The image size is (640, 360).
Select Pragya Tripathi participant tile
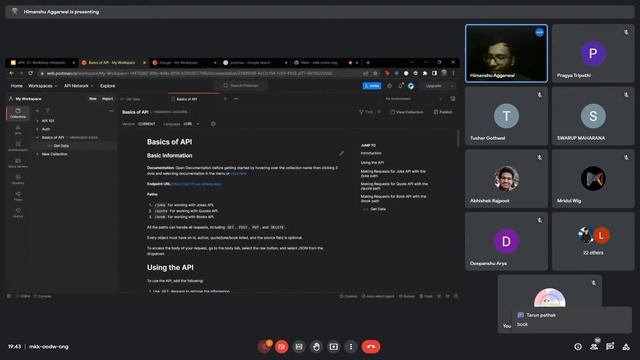[x=593, y=53]
